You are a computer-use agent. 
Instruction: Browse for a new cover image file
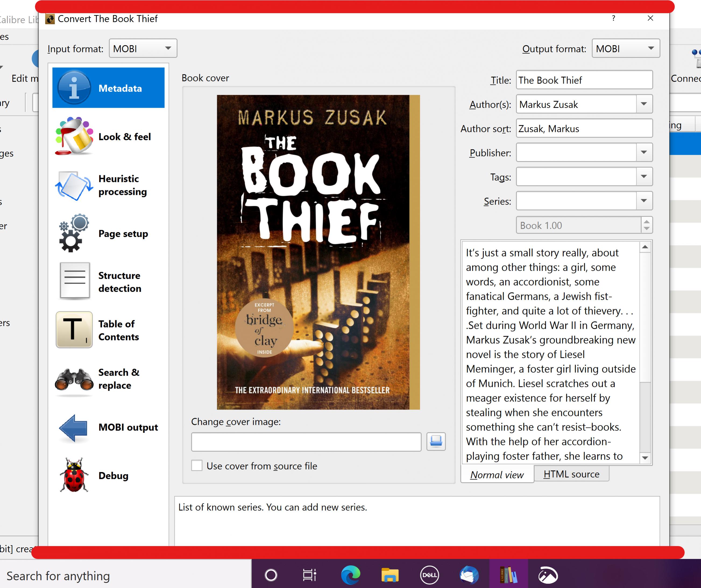pyautogui.click(x=436, y=441)
